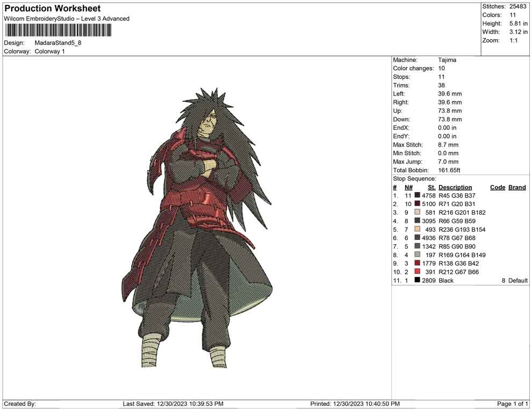Click the Wilcom EmbroideryStudio subtitle
532x409 pixels.
pos(67,19)
